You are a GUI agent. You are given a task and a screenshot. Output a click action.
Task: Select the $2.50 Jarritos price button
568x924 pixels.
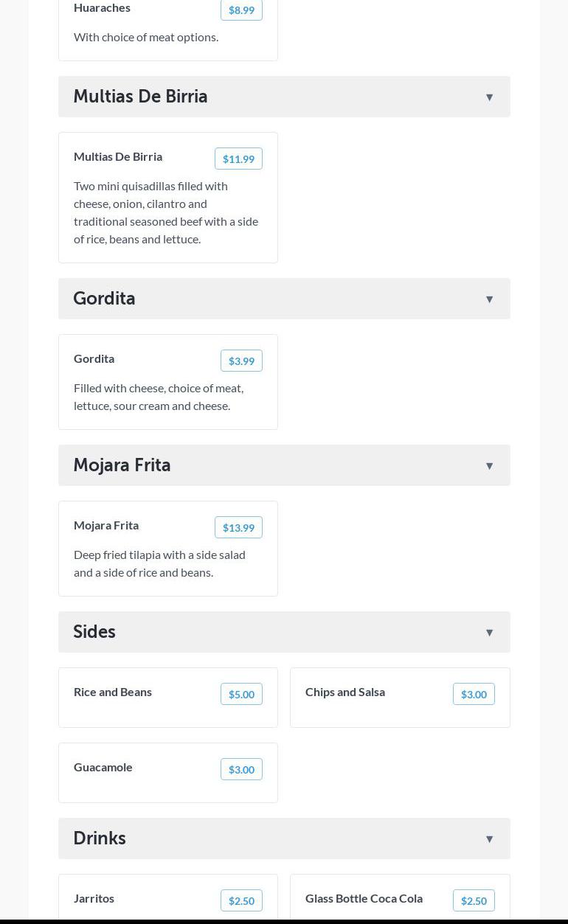click(241, 901)
